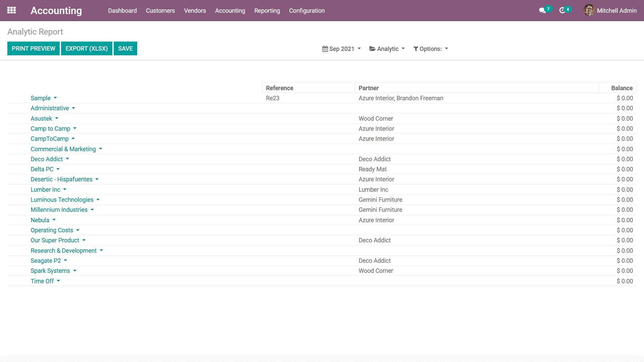This screenshot has width=644, height=362.
Task: Click the Print Preview button
Action: pos(34,49)
